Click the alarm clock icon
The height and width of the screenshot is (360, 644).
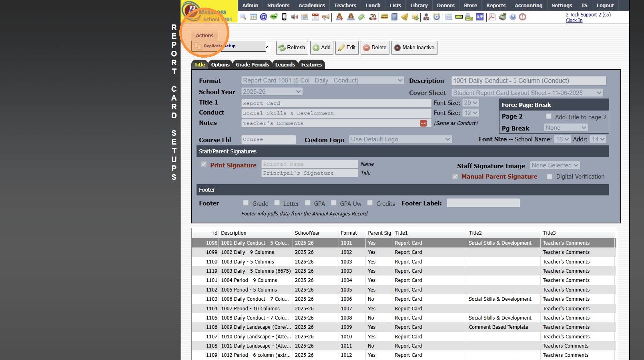[x=437, y=17]
